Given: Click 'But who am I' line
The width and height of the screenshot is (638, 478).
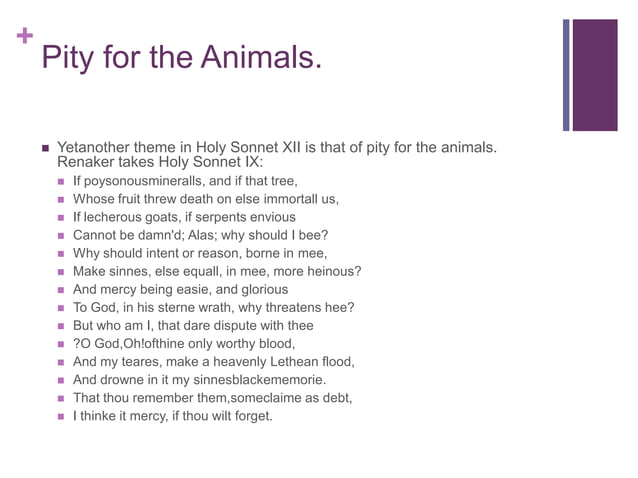Looking at the screenshot, I should click(x=193, y=325).
